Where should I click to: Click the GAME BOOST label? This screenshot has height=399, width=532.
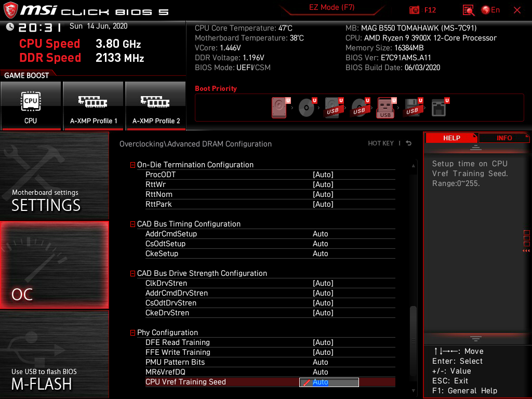tap(26, 75)
